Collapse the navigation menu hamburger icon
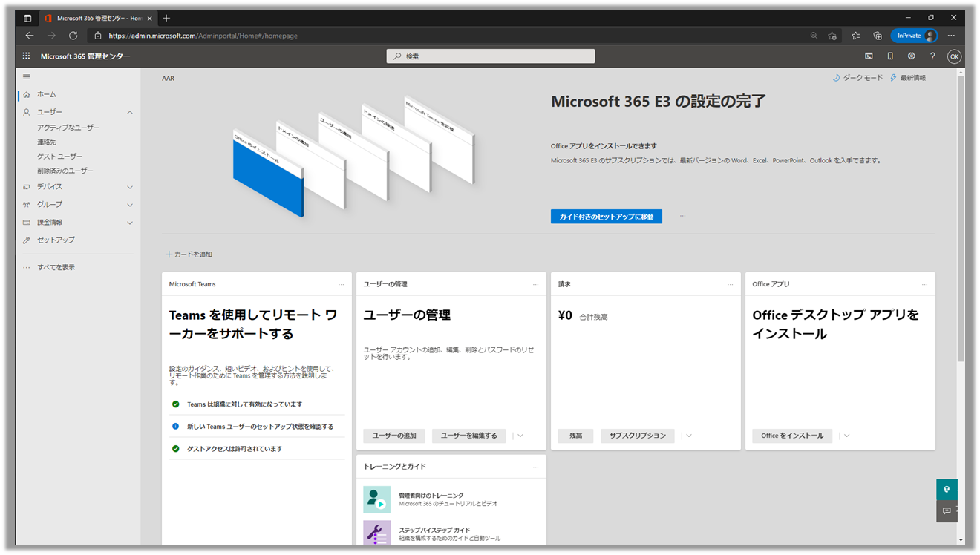 [x=27, y=77]
